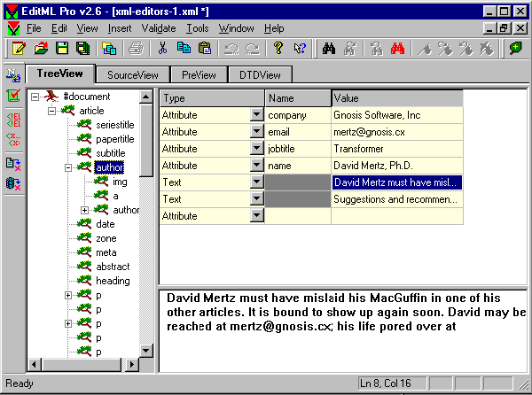This screenshot has width=532, height=395.
Task: Click the greyed binoculars Find Next icon
Action: [x=349, y=49]
